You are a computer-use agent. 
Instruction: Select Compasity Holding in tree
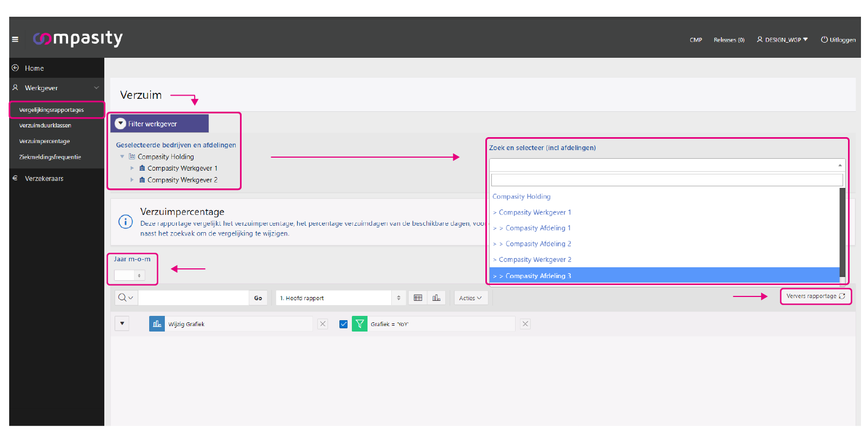(x=165, y=157)
